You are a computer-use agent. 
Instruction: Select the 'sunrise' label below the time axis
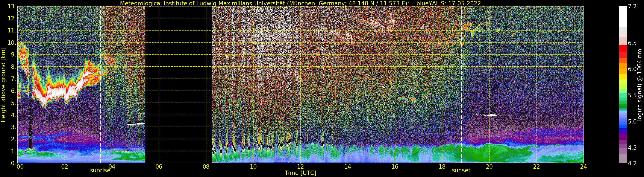tap(100, 171)
